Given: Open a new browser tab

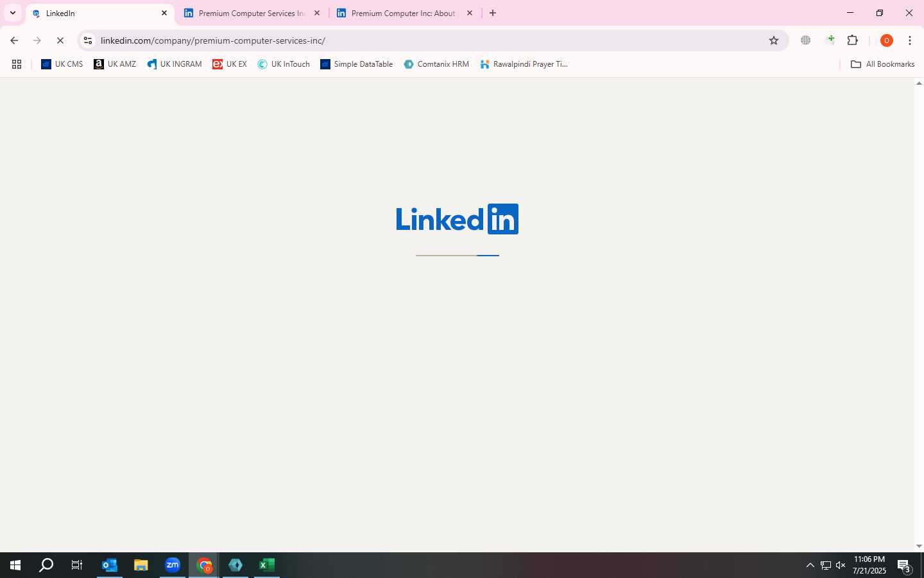Looking at the screenshot, I should click(x=493, y=13).
